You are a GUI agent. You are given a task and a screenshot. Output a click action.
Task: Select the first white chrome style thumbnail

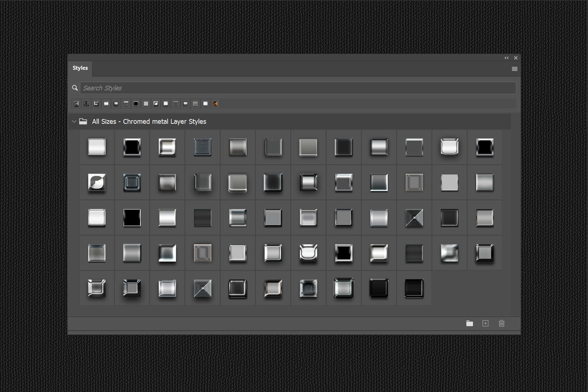point(96,147)
